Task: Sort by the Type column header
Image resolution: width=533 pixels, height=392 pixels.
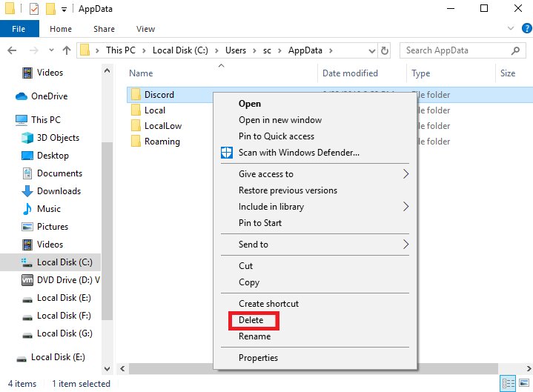Action: click(421, 73)
